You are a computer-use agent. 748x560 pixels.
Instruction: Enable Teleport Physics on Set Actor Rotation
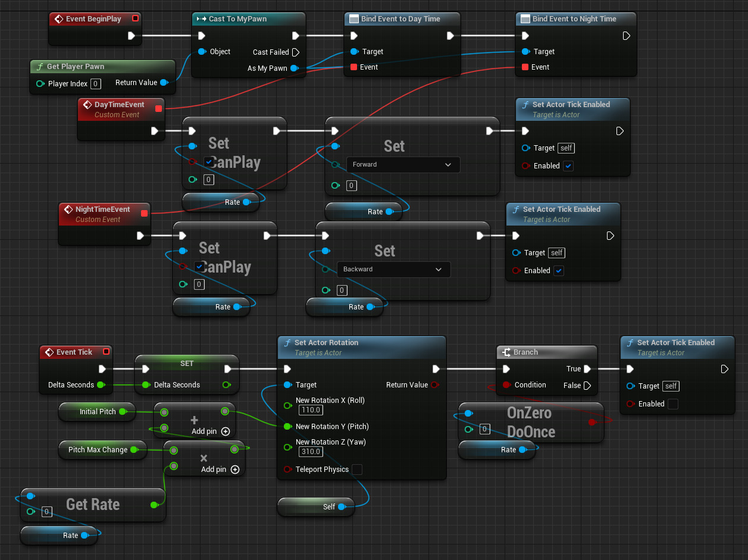358,470
